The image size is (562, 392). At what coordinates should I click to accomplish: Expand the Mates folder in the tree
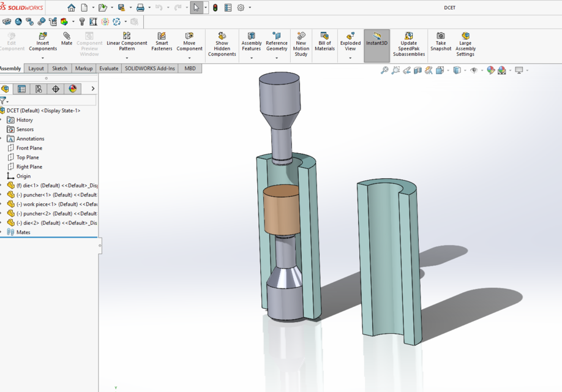pos(2,232)
